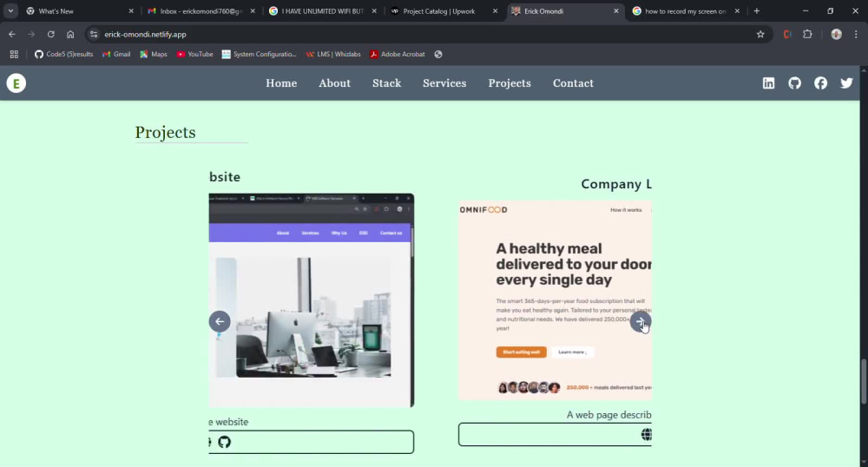Open globe live-site icon under Company project

pos(646,434)
